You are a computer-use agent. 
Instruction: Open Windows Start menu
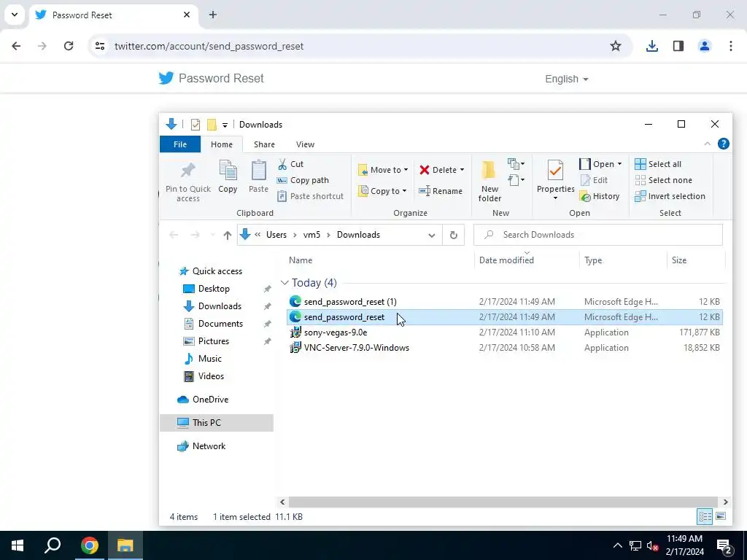tap(18, 545)
